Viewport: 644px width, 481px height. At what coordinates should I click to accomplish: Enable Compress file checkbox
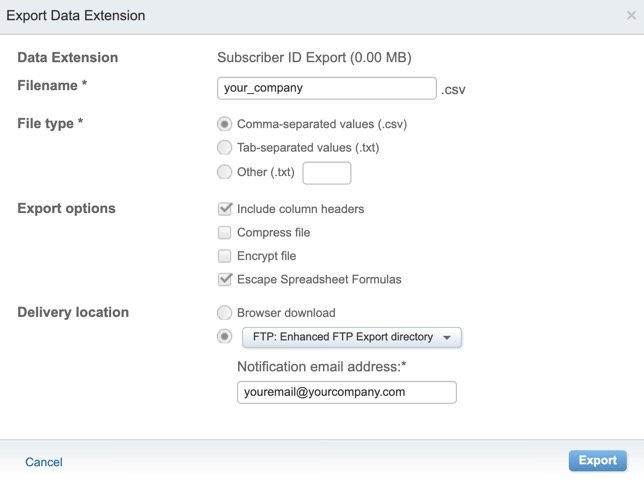click(x=225, y=232)
